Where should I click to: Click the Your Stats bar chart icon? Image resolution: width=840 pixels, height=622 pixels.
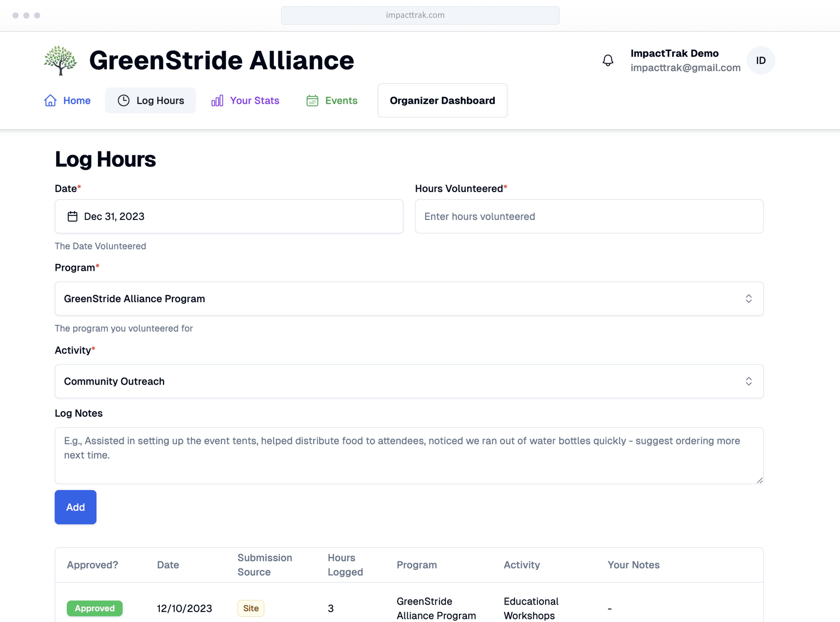[x=217, y=100]
